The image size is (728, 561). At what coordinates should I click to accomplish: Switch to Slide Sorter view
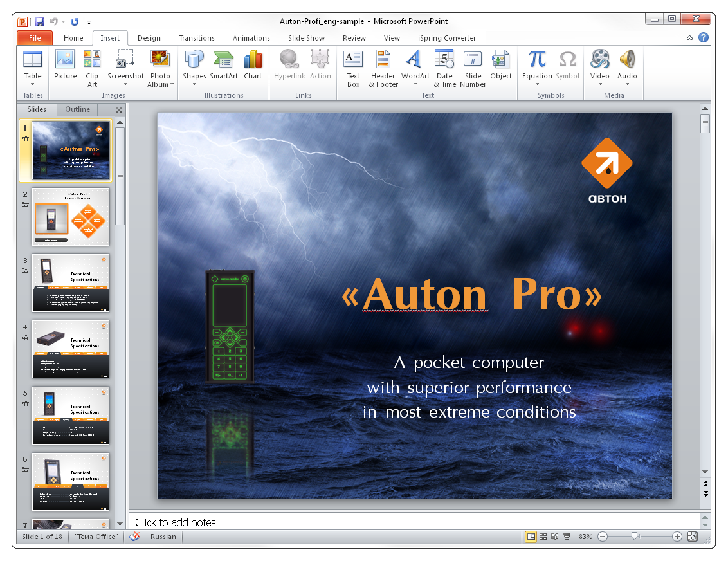tap(543, 537)
